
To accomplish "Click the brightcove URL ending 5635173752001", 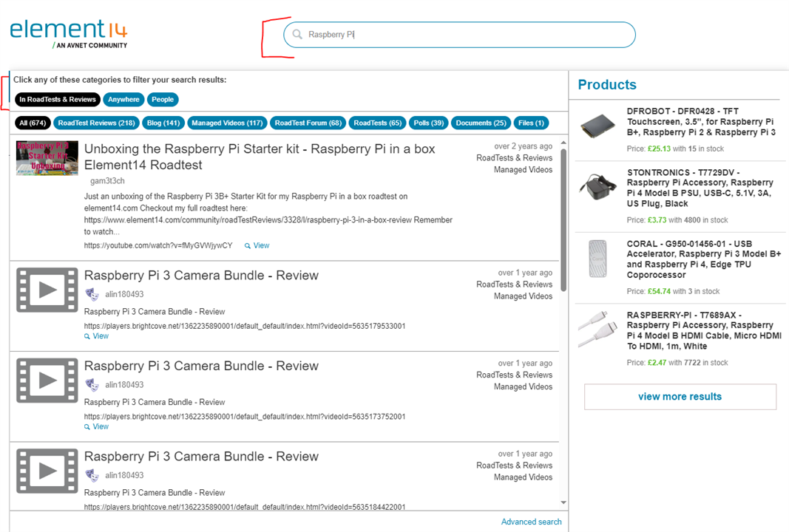I will click(x=245, y=416).
